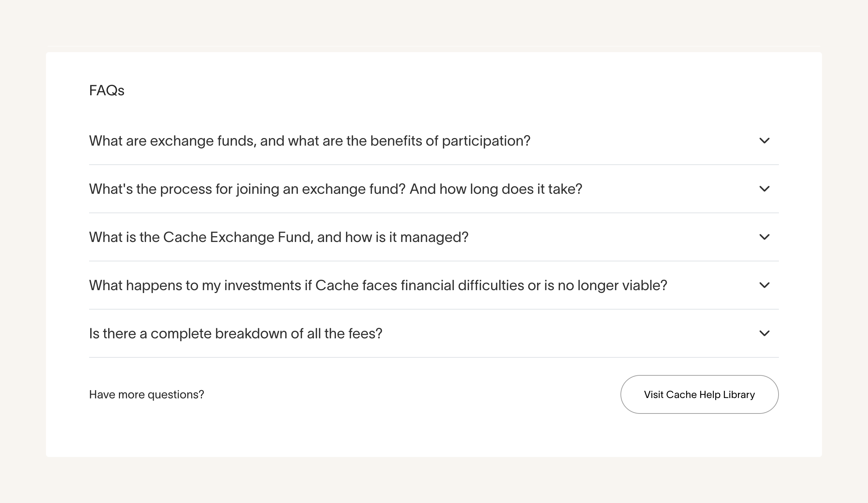Click the "Have more questions?" text
The height and width of the screenshot is (503, 868).
click(x=146, y=394)
